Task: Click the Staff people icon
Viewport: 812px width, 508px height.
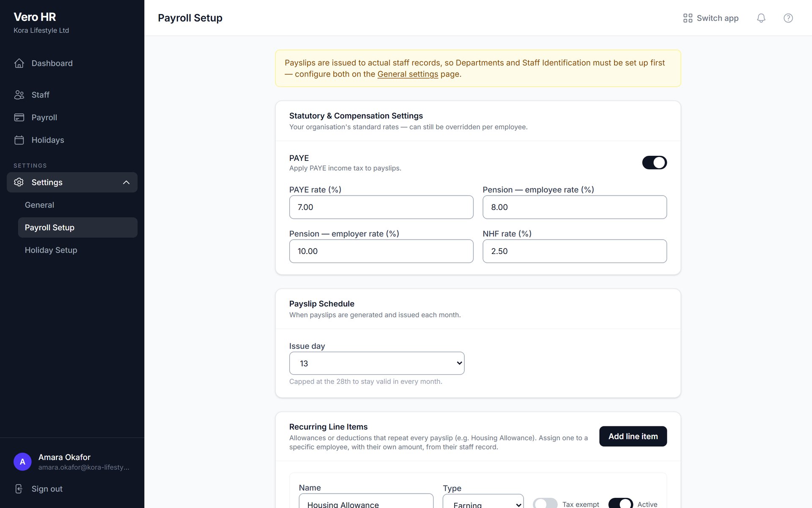Action: [19, 95]
